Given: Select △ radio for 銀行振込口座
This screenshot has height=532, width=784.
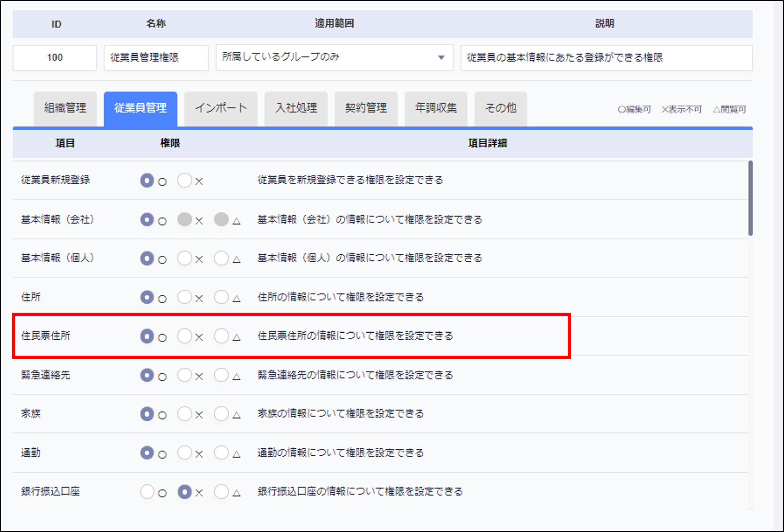Looking at the screenshot, I should pos(221,492).
